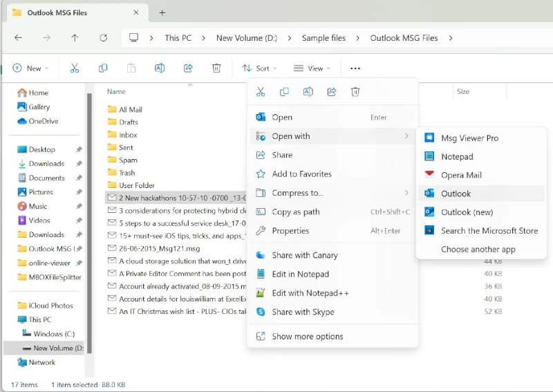
Task: Expand the New item dropdown
Action: pyautogui.click(x=30, y=68)
